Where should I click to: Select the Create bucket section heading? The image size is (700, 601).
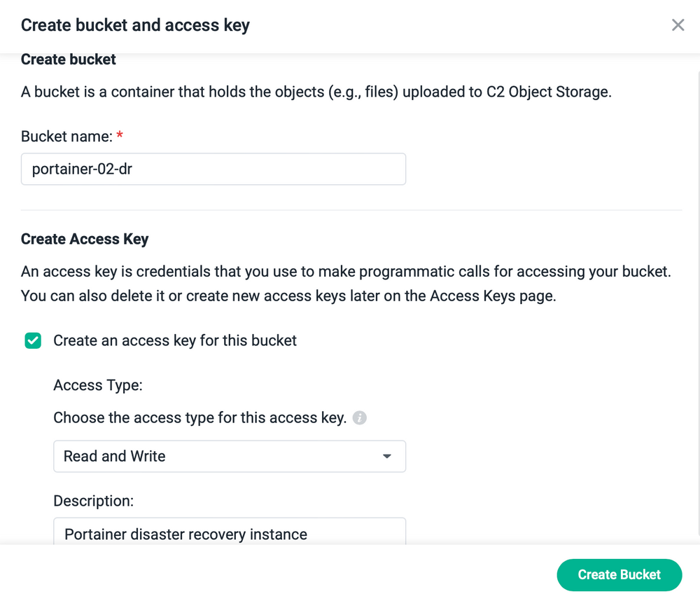[x=68, y=60]
